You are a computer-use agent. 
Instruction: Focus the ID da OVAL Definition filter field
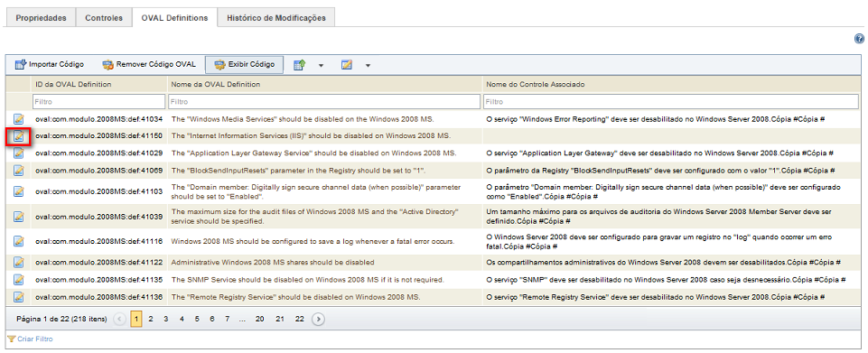(98, 102)
